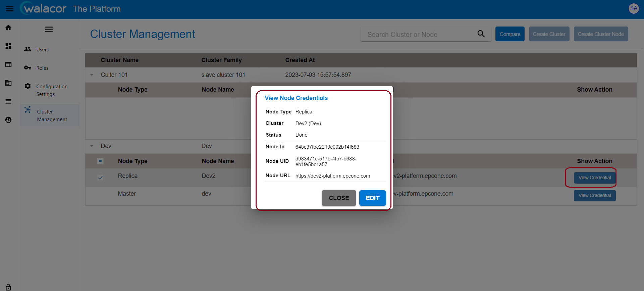Open the SA user avatar
Viewport: 644px width, 291px height.
(633, 8)
